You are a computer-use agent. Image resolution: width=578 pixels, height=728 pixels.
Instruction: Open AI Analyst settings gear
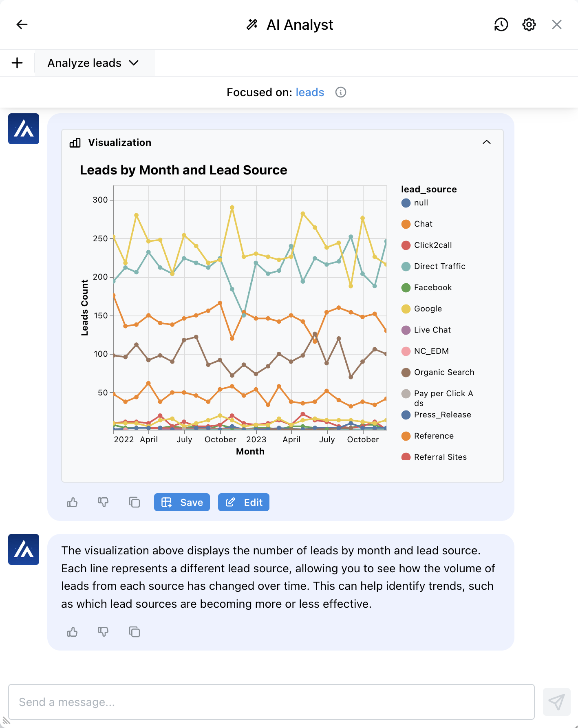click(529, 24)
